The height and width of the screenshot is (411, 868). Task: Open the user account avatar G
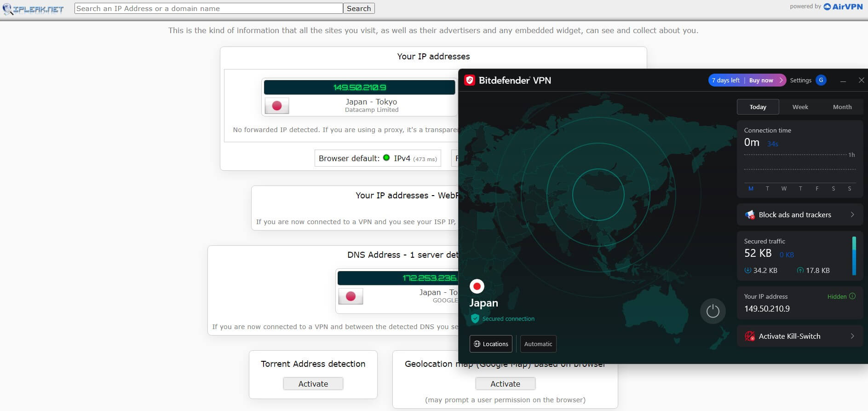pyautogui.click(x=821, y=80)
